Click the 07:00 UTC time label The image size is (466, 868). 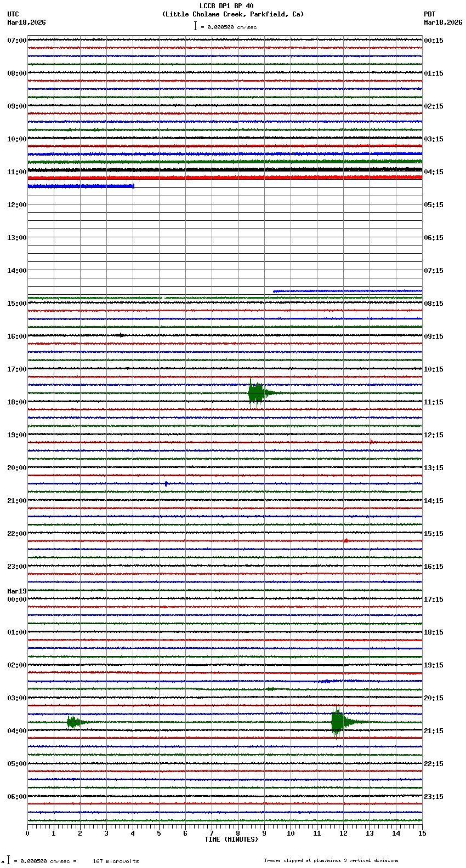point(17,41)
